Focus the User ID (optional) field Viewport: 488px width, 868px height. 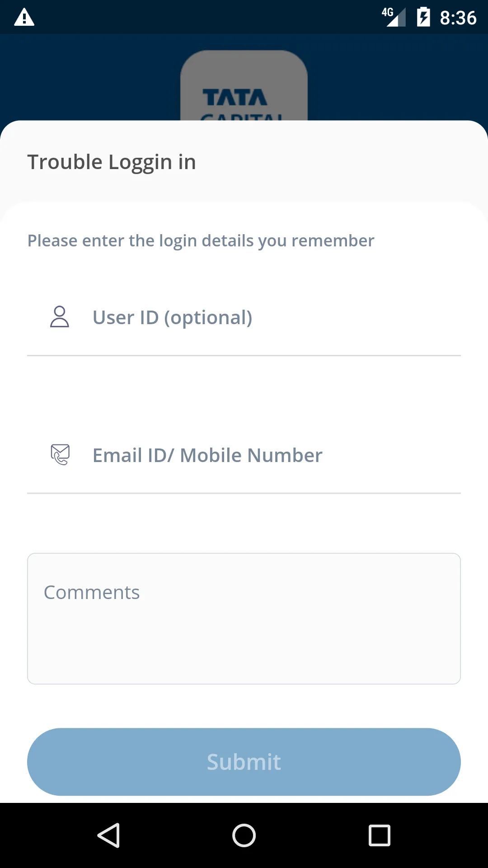point(271,317)
